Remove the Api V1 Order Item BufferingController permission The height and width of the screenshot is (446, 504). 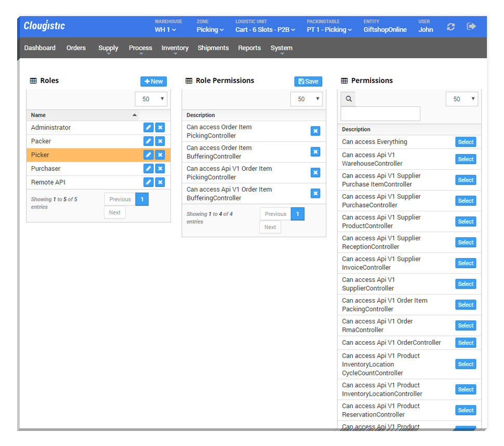click(x=315, y=193)
